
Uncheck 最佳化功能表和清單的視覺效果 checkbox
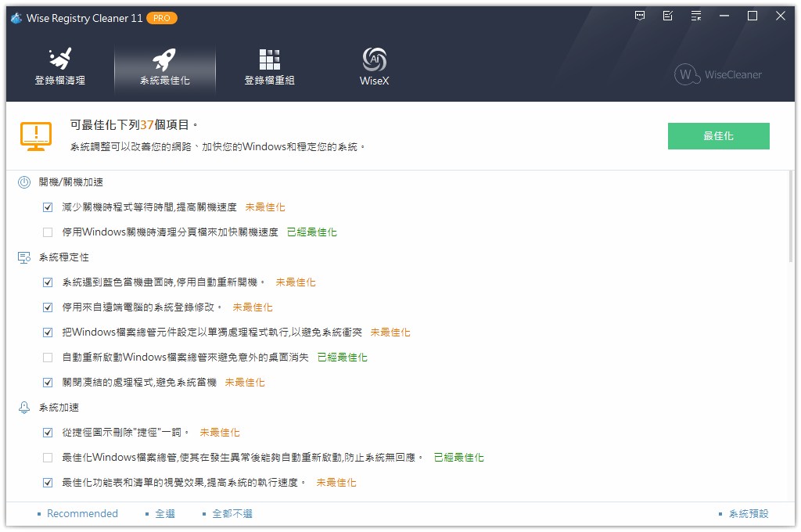click(x=48, y=483)
